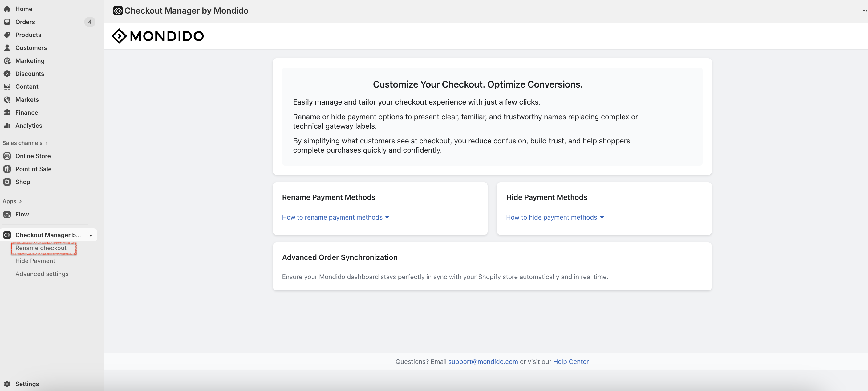868x391 pixels.
Task: Click the Checkout Manager sidebar app icon
Action: (x=7, y=235)
